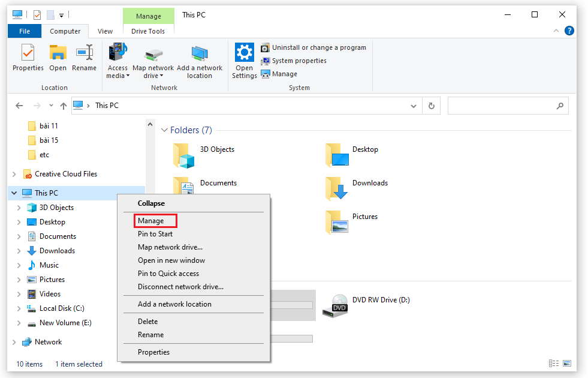The width and height of the screenshot is (588, 378).
Task: Open Help via the question mark icon
Action: coord(569,31)
